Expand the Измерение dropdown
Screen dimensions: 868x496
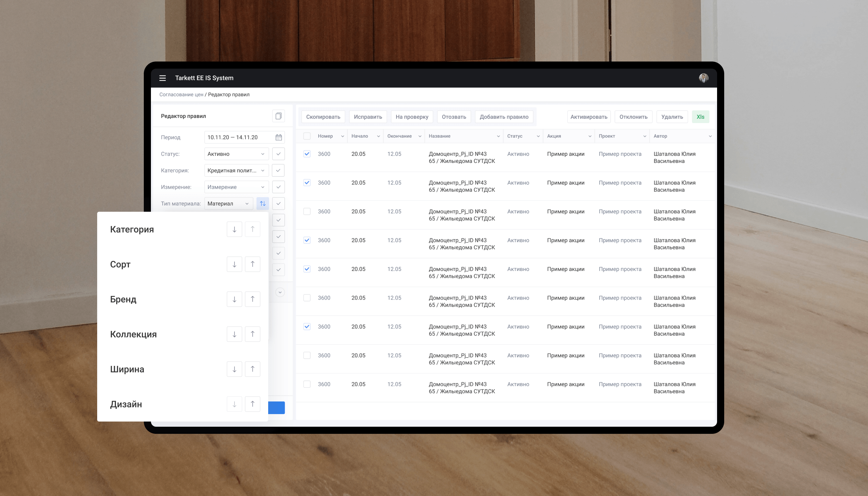click(236, 187)
